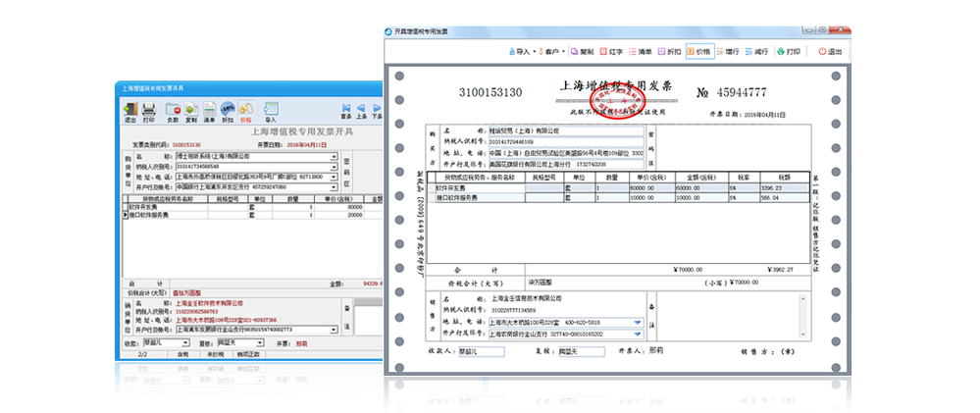Viewport: 980px width, 413px height.
Task: Toggle highlighted 价格 button in right toolbar
Action: (x=699, y=51)
